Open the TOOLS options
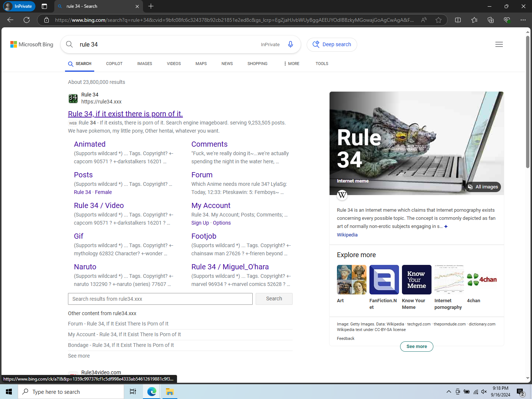The image size is (532, 399). point(322,64)
